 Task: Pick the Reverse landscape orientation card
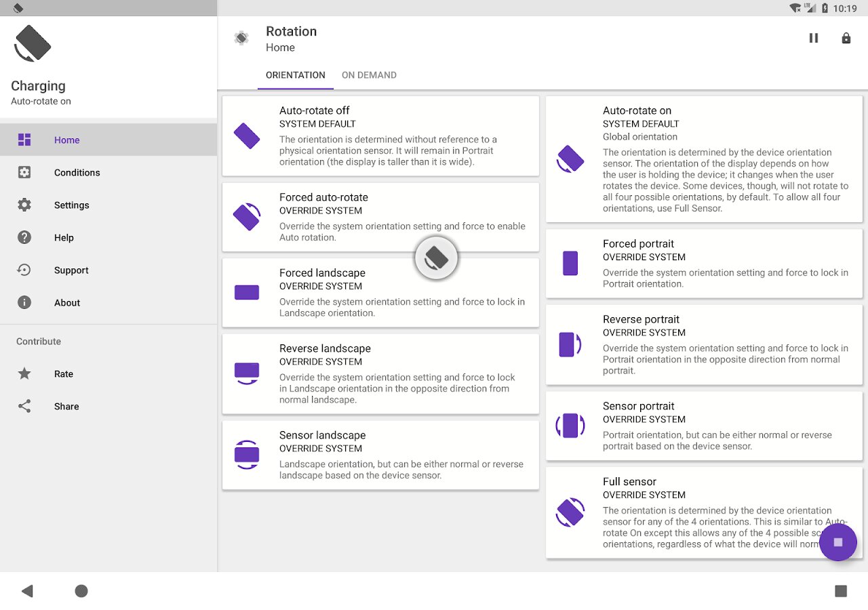[x=380, y=373]
